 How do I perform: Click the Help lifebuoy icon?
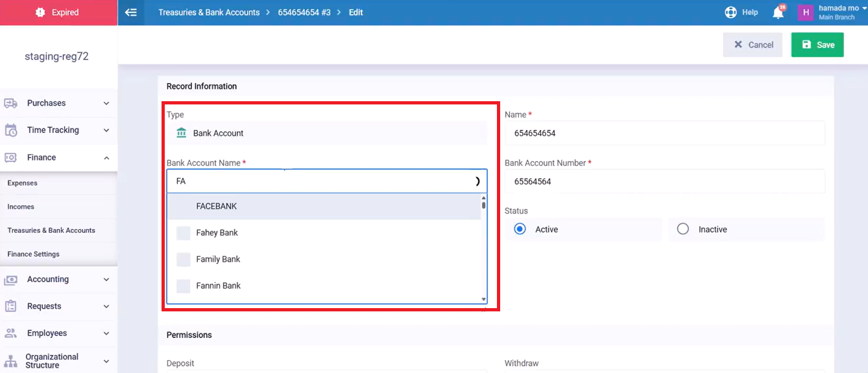pyautogui.click(x=731, y=12)
